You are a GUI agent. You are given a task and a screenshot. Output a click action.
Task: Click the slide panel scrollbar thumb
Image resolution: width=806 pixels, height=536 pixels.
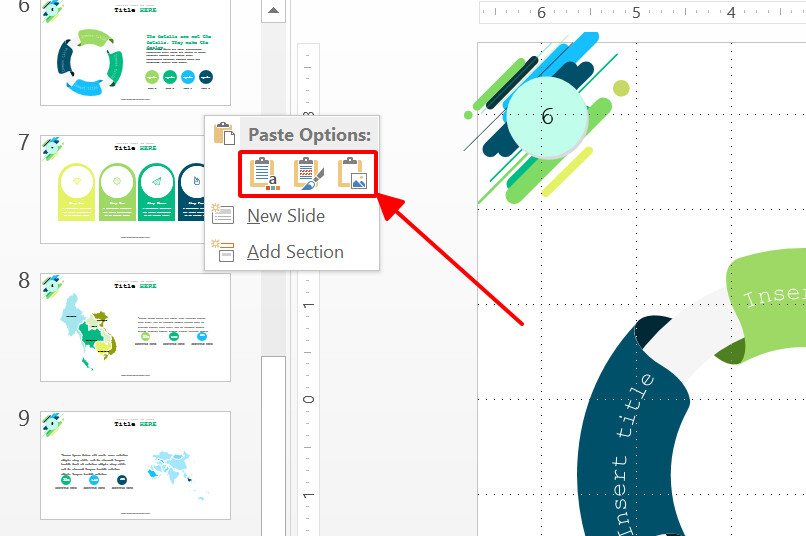click(273, 446)
